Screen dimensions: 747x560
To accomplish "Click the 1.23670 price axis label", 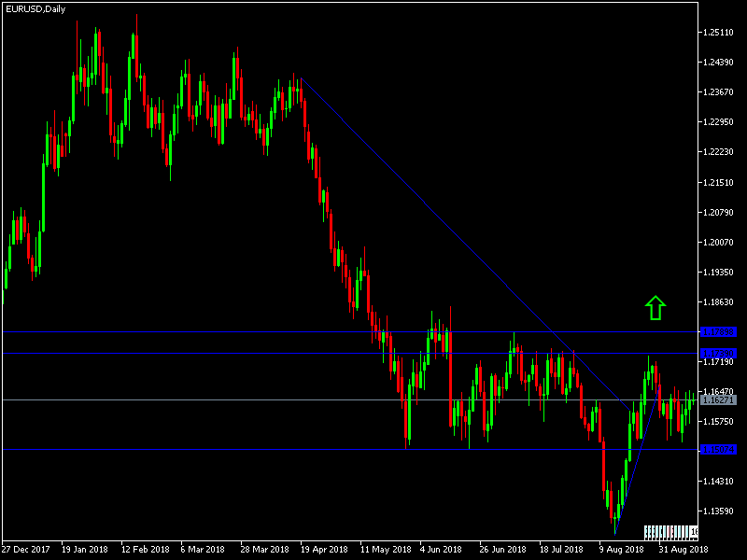I will coord(718,91).
